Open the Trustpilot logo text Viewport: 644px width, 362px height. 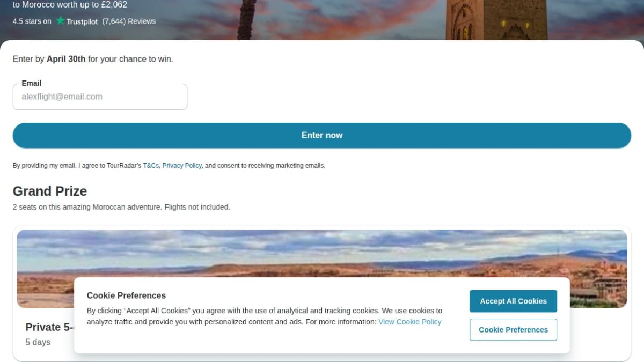coord(82,21)
